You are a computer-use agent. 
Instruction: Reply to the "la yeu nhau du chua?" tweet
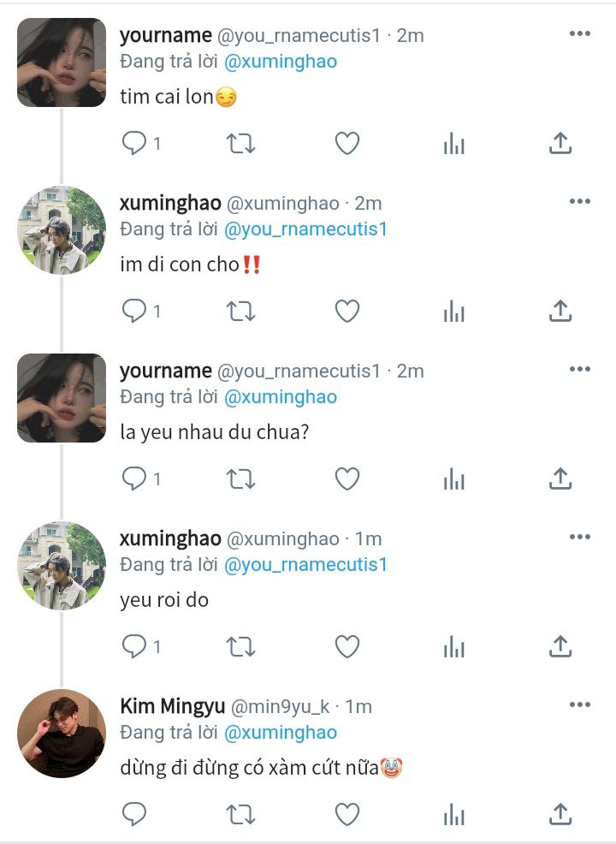point(134,479)
